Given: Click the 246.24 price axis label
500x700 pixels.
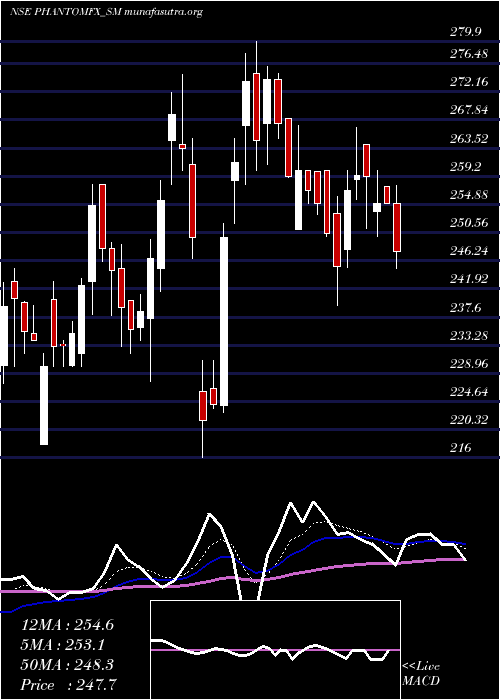Looking at the screenshot, I should pos(470,251).
